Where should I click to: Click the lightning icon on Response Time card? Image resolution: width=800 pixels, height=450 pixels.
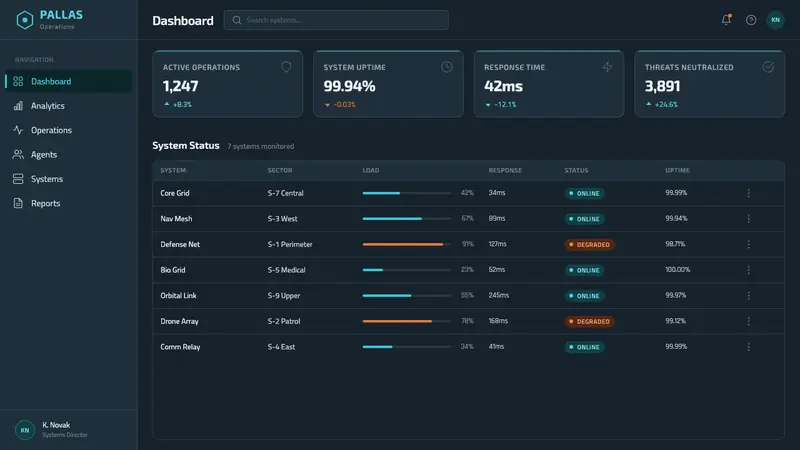607,67
